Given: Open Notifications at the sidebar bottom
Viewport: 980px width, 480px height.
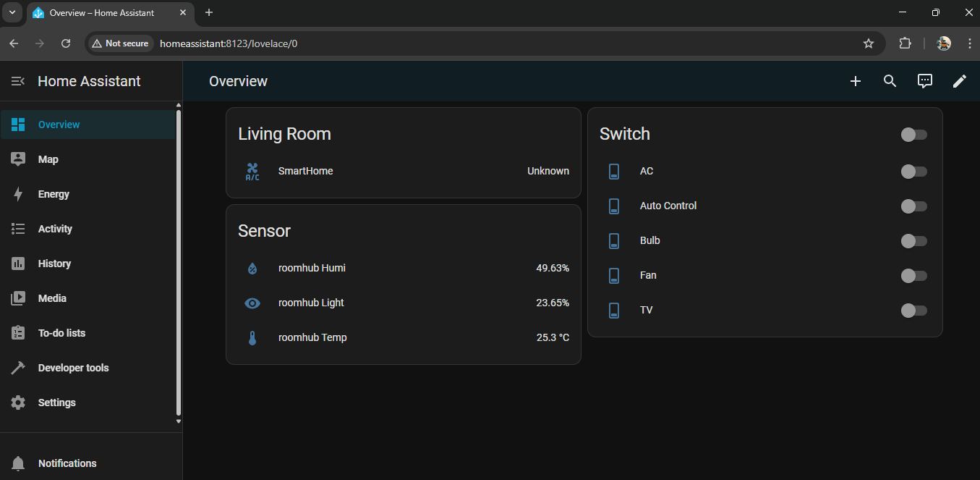Looking at the screenshot, I should [x=67, y=463].
